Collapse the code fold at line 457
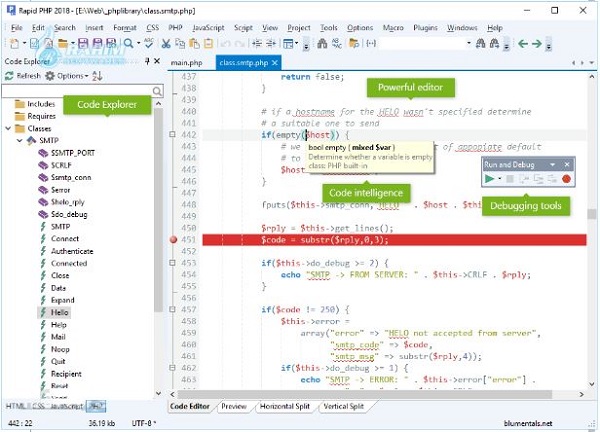600x432 pixels. tap(172, 309)
